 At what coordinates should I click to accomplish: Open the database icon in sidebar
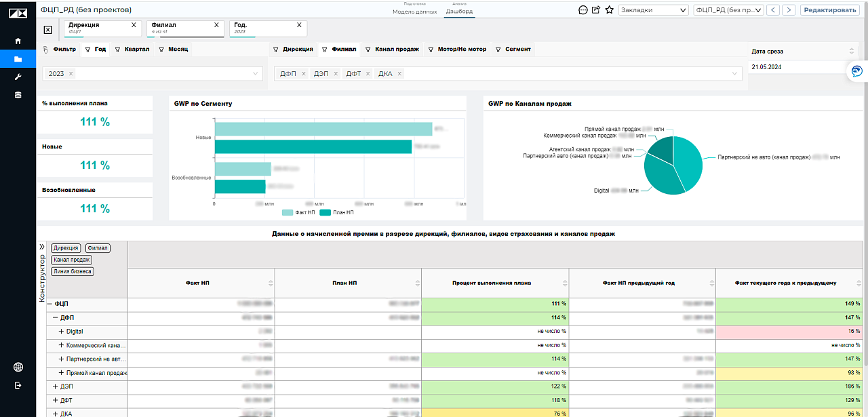(18, 95)
